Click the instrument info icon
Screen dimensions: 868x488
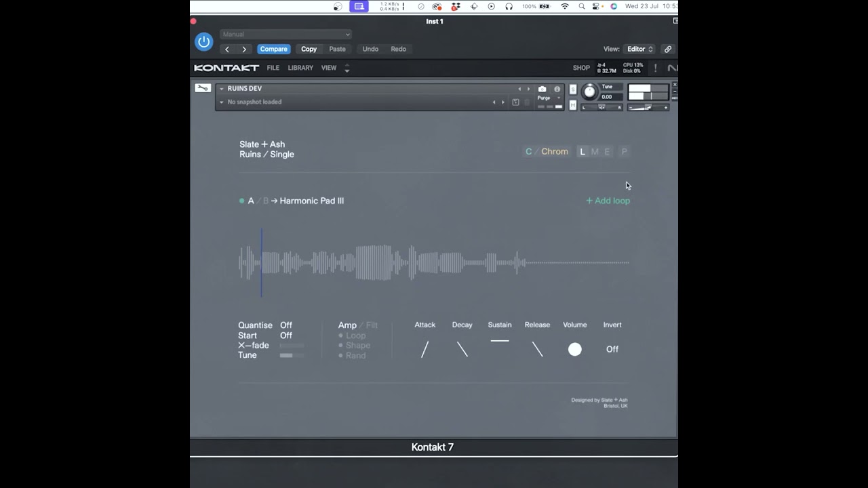click(557, 89)
